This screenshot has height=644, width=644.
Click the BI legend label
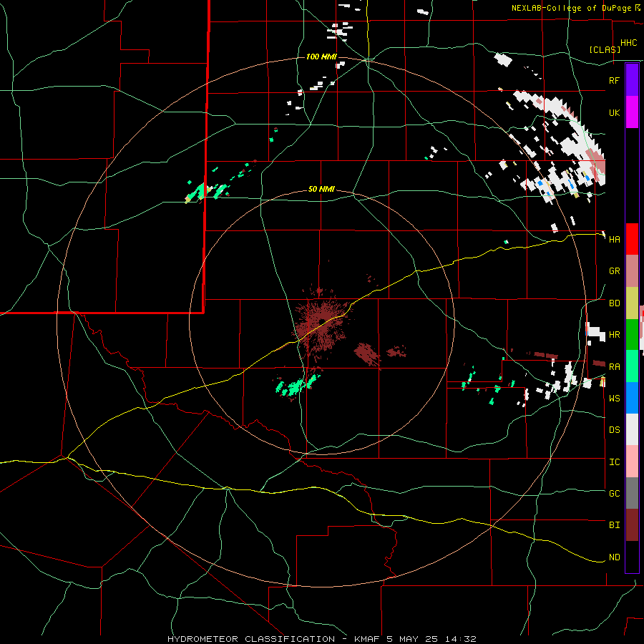point(614,525)
